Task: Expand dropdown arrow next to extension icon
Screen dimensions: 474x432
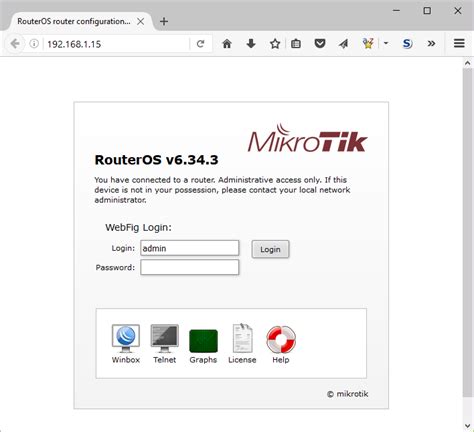Action: (386, 43)
